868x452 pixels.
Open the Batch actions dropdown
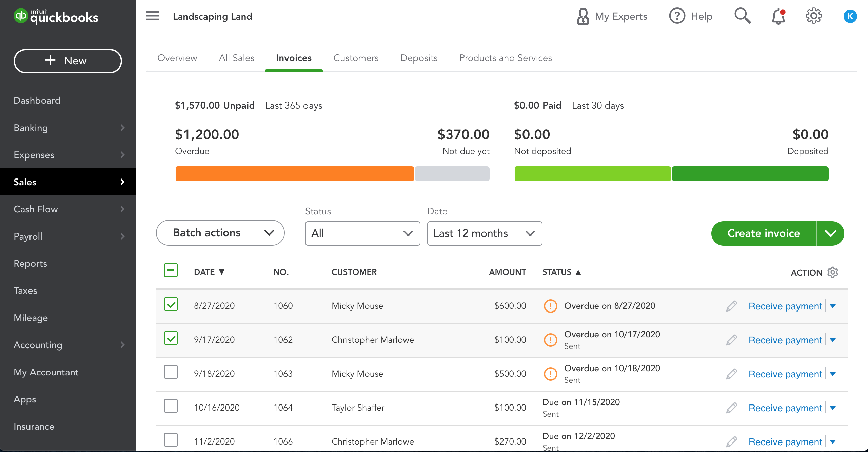pyautogui.click(x=220, y=233)
